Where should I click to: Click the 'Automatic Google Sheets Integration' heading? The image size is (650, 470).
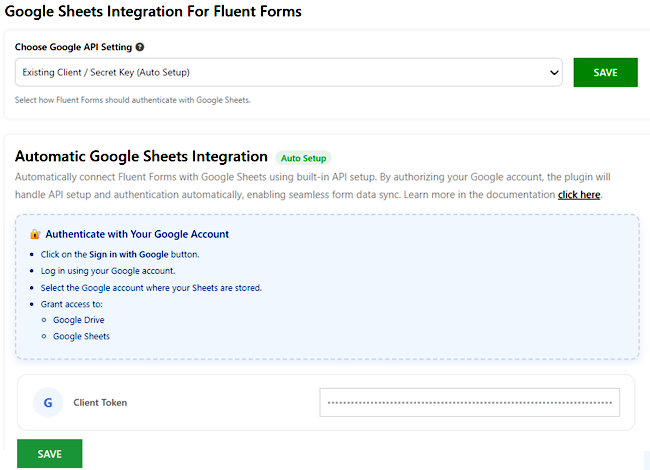tap(141, 157)
